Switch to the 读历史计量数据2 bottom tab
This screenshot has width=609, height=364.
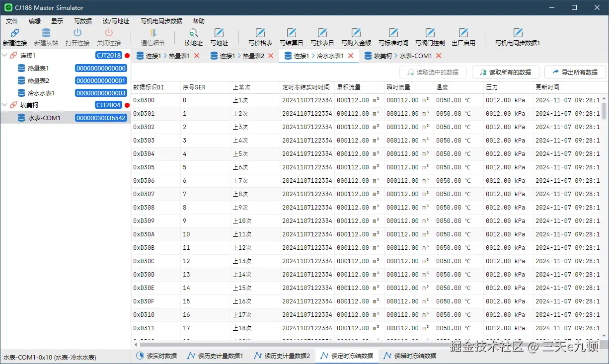point(281,356)
